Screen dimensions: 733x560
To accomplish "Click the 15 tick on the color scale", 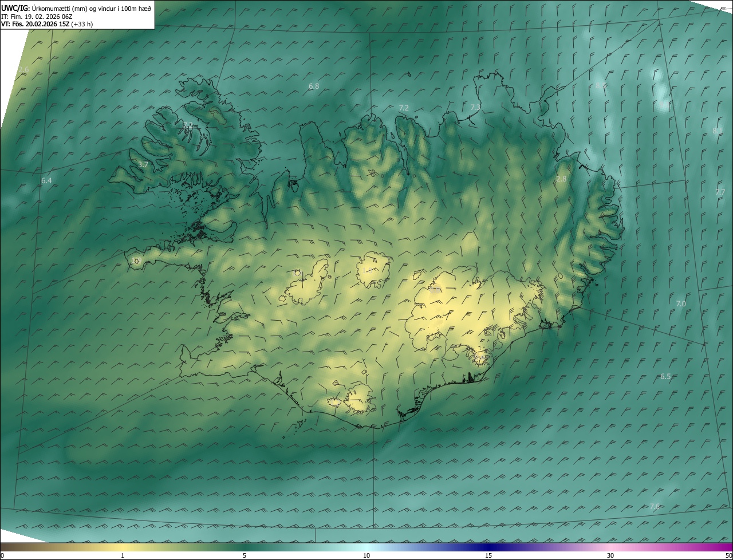I will pyautogui.click(x=488, y=555).
